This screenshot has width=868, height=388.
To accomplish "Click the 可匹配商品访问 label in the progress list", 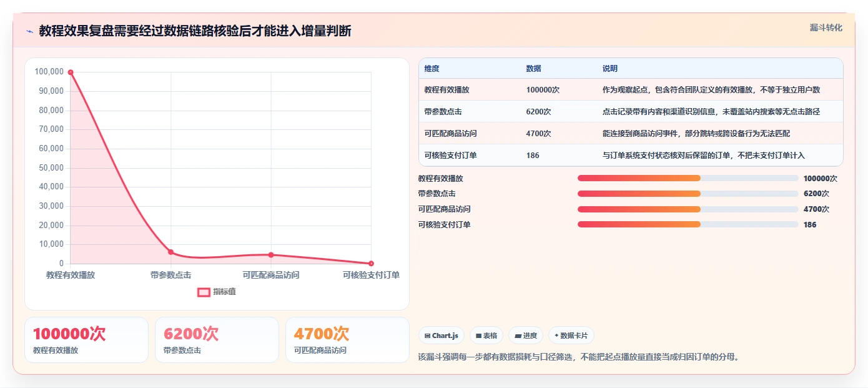I will click(x=445, y=209).
